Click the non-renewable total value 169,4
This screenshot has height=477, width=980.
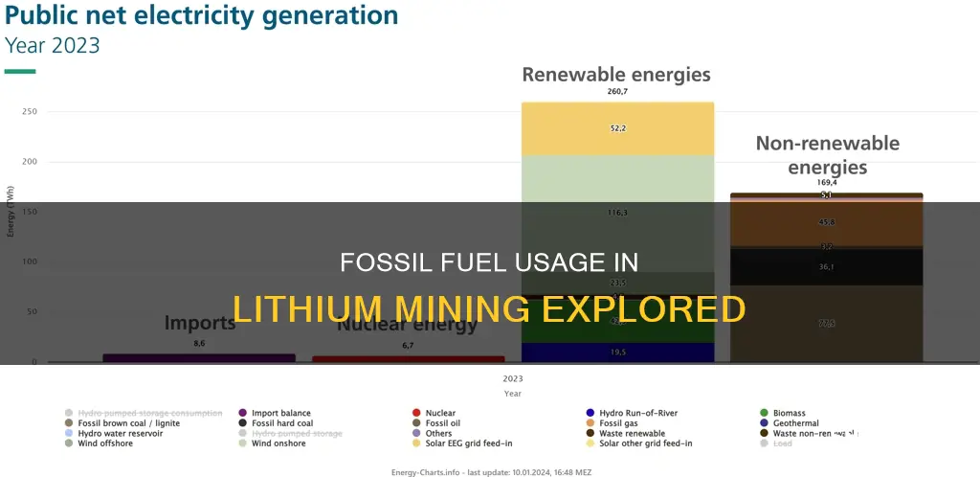point(826,183)
